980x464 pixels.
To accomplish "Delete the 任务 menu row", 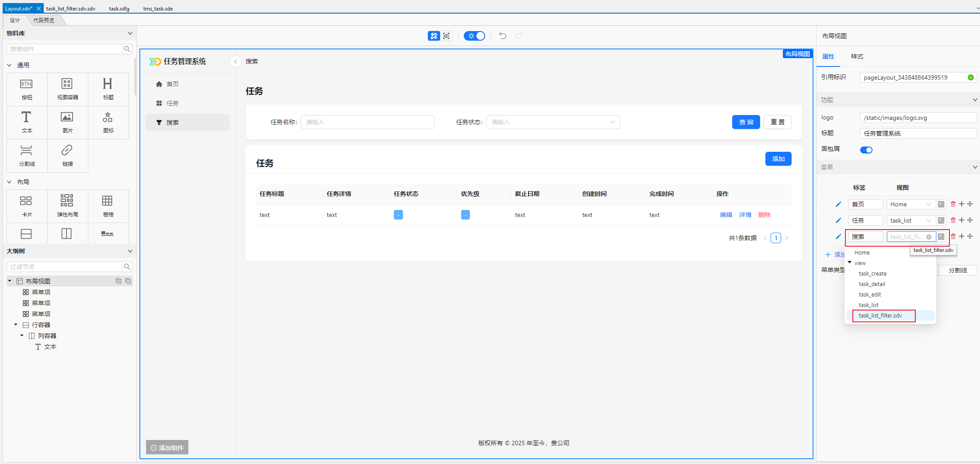I will (953, 220).
